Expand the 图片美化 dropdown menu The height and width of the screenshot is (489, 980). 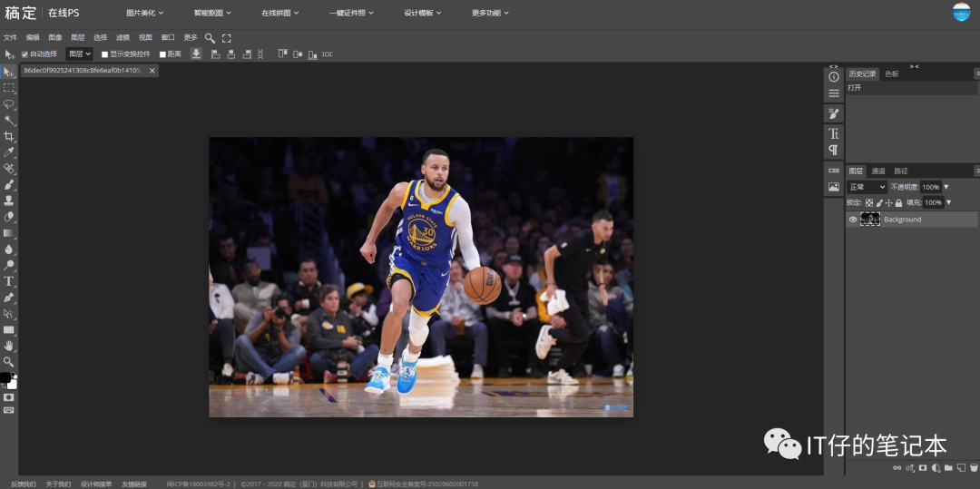point(144,13)
